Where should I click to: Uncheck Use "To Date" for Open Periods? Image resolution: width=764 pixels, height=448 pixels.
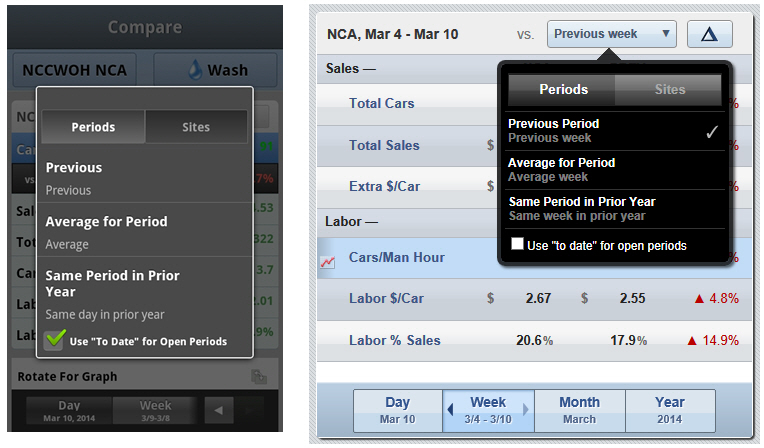(54, 339)
